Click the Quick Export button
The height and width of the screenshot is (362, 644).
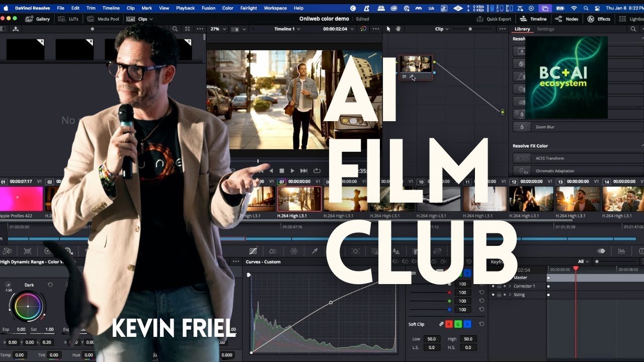pos(494,19)
